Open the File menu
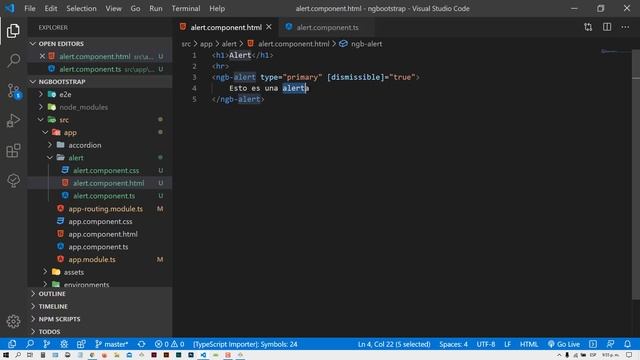Image resolution: width=640 pixels, height=360 pixels. coord(30,8)
